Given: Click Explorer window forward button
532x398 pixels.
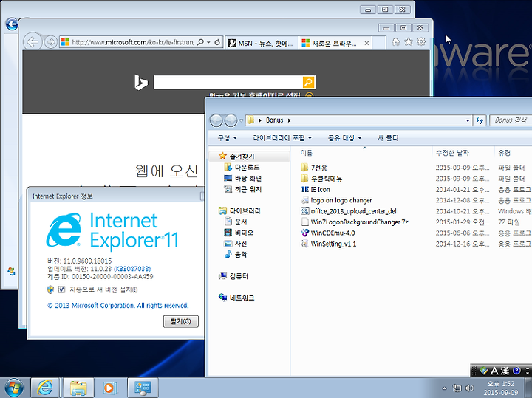Looking at the screenshot, I should pos(231,120).
